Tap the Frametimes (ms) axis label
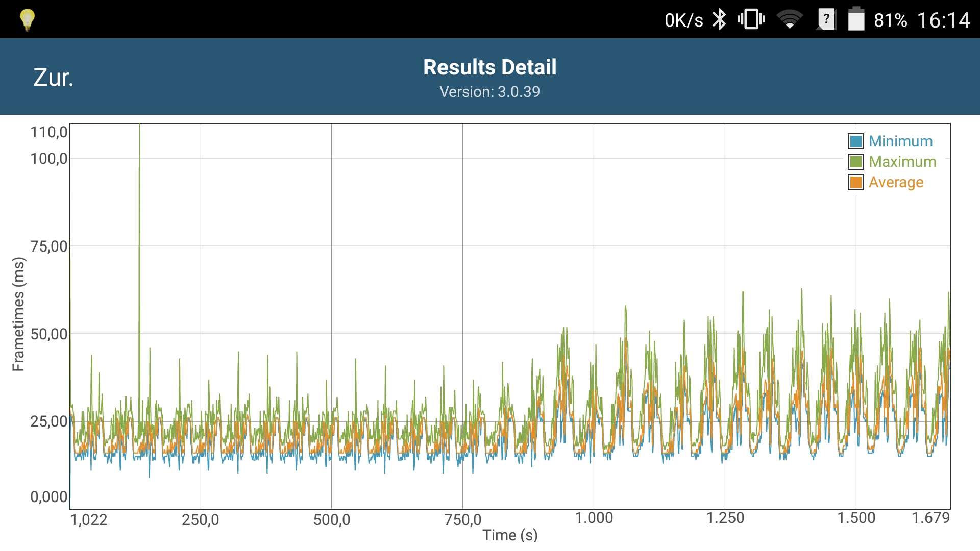 (18, 314)
